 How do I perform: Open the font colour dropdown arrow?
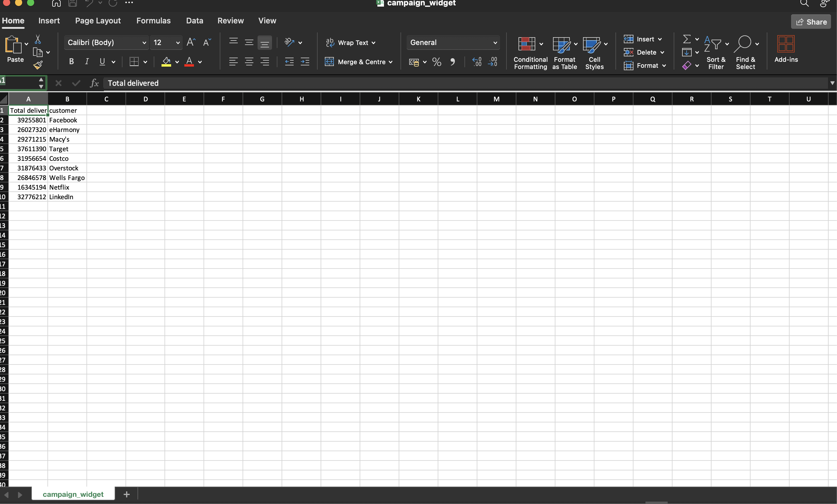(x=200, y=62)
